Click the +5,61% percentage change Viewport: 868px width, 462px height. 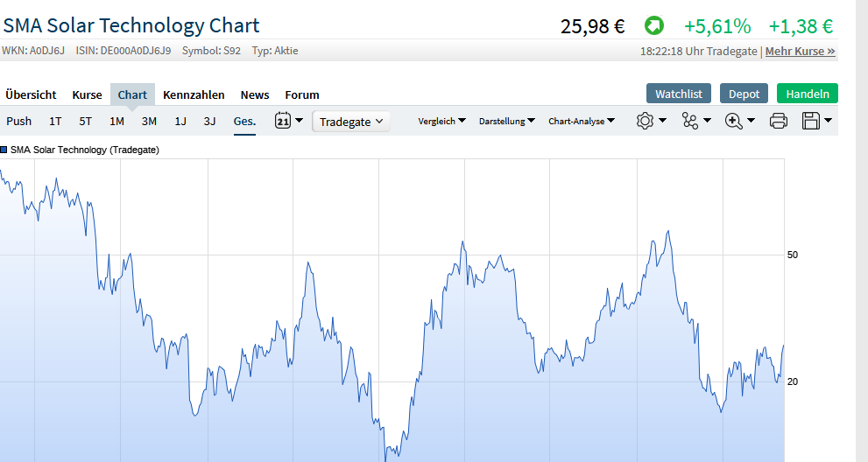717,26
